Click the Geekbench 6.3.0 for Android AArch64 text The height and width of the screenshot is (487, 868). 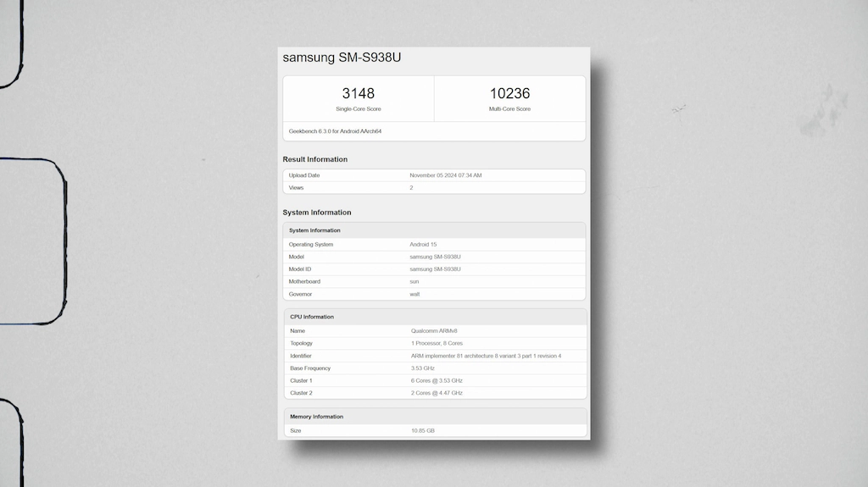(x=335, y=131)
